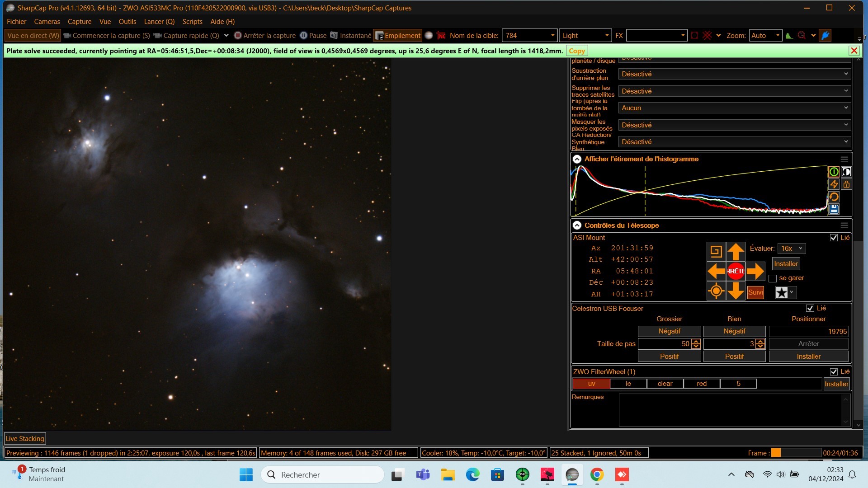Click the moon icon beside Empilement
Screen dimensions: 868x488
point(429,36)
